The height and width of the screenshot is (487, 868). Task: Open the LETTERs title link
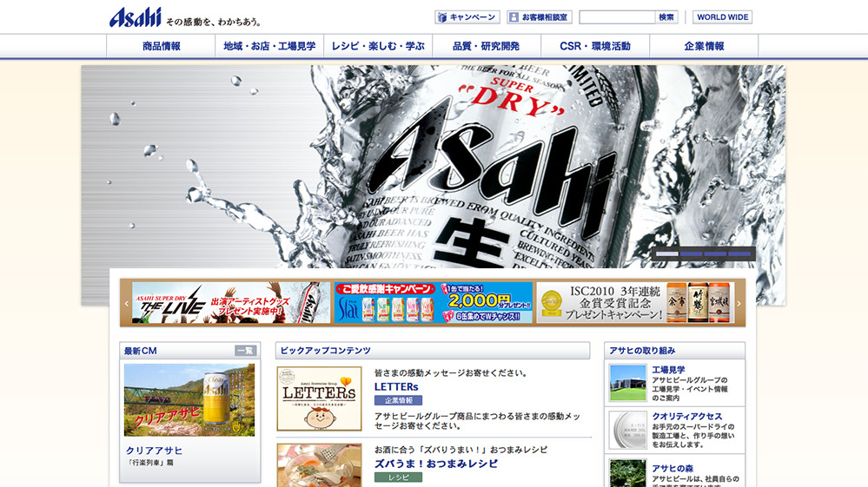396,387
